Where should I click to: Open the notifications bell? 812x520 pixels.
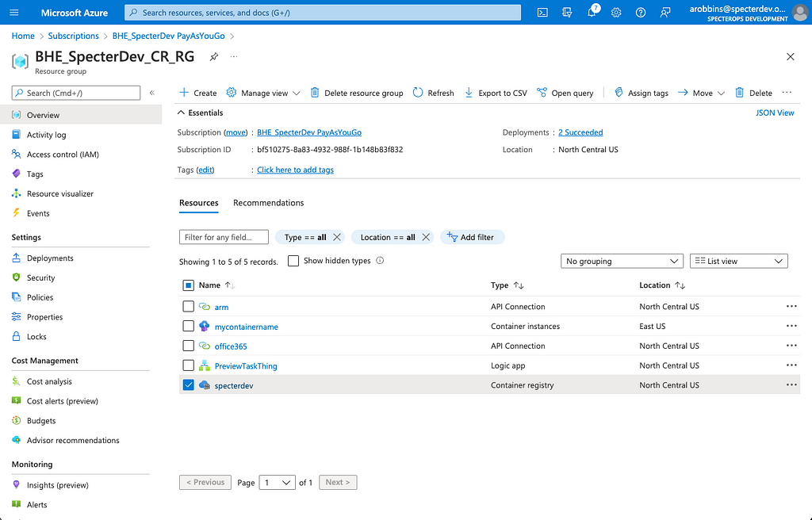[592, 13]
